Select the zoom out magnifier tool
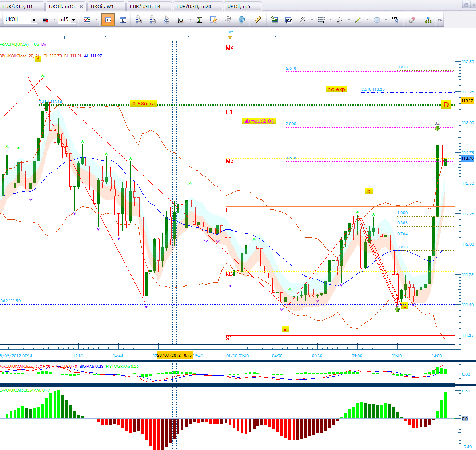476x450 pixels. 152,20
